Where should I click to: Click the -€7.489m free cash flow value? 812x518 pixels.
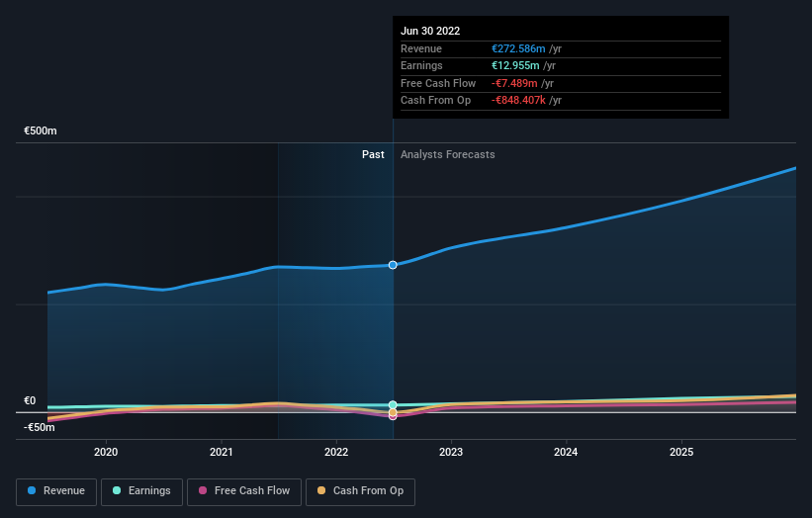(x=514, y=83)
